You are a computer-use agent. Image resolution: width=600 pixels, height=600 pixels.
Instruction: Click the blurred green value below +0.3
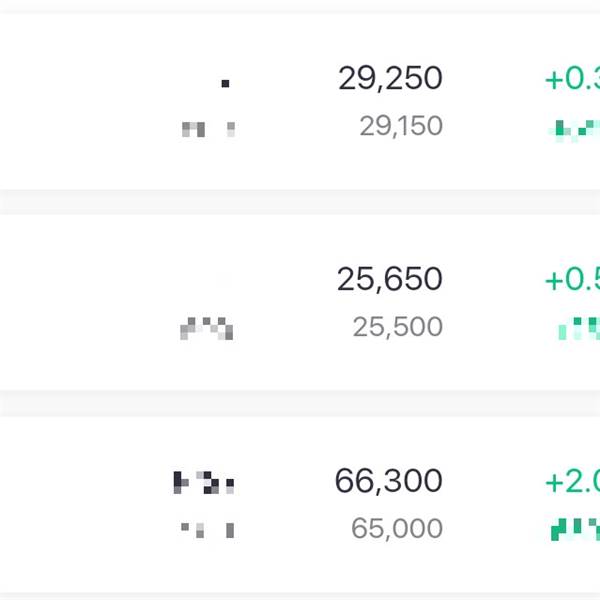(577, 128)
